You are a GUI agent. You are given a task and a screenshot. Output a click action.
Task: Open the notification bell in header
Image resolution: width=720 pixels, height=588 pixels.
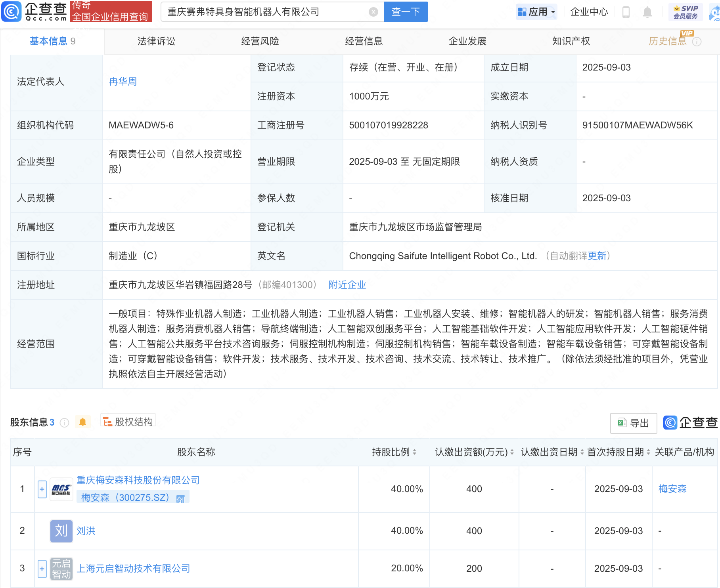coord(647,12)
